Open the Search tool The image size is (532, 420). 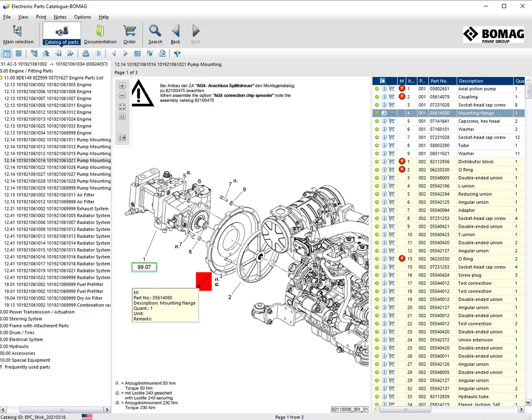click(x=155, y=34)
